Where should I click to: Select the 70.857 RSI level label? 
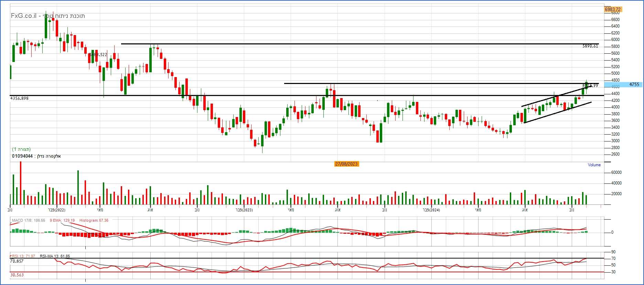(17, 261)
